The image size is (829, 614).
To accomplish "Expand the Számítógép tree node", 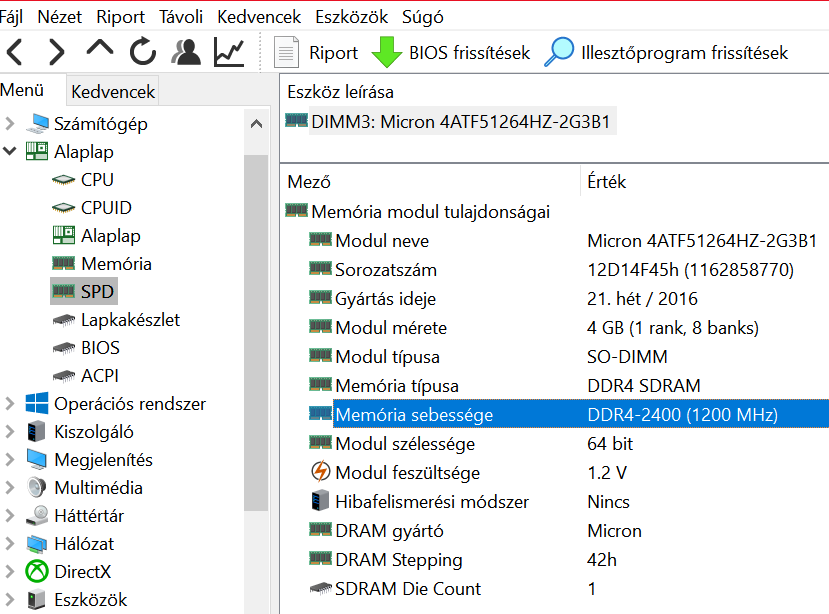I will [10, 124].
